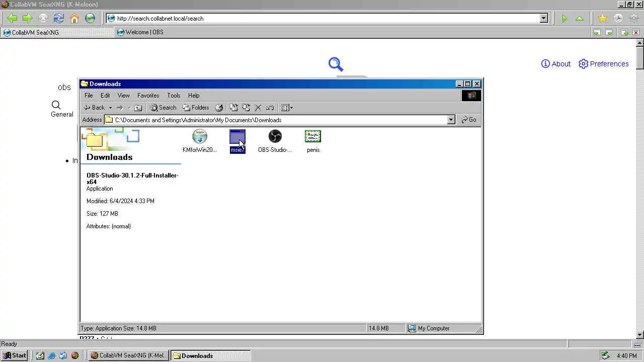644x362 pixels.
Task: Switch to Welcome | OBS tab
Action: (140, 32)
